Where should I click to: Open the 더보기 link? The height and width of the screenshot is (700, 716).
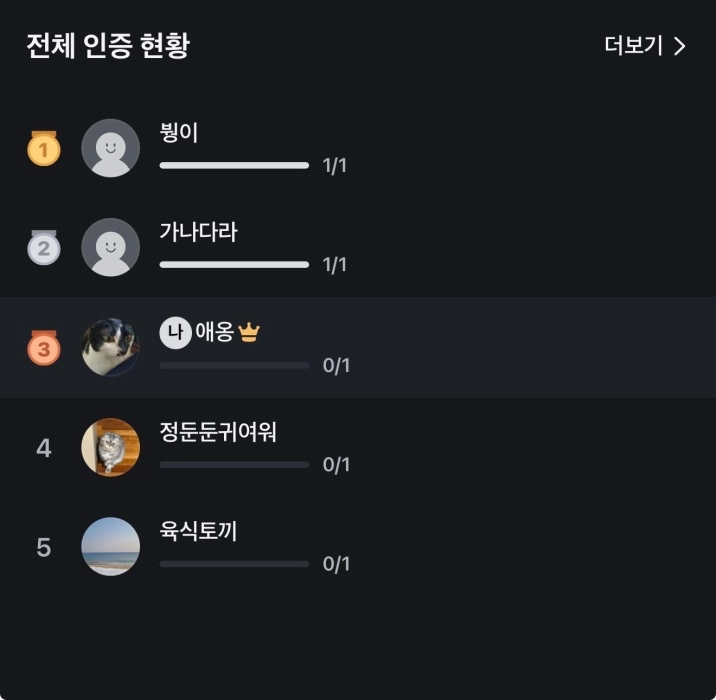[634, 46]
